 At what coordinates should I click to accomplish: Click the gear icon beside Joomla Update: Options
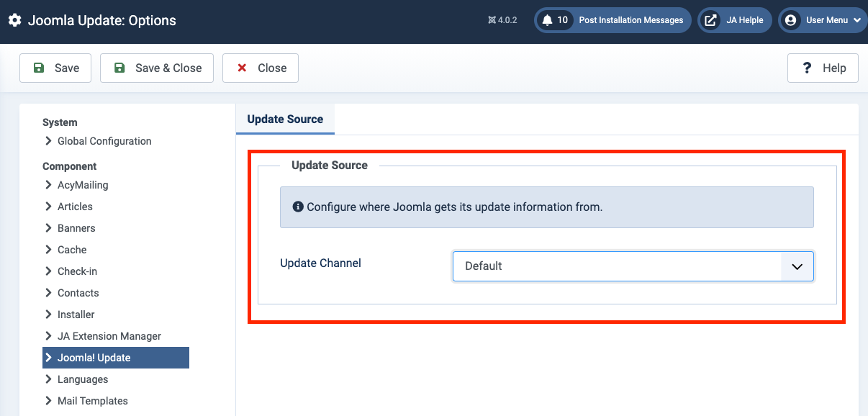pyautogui.click(x=14, y=20)
